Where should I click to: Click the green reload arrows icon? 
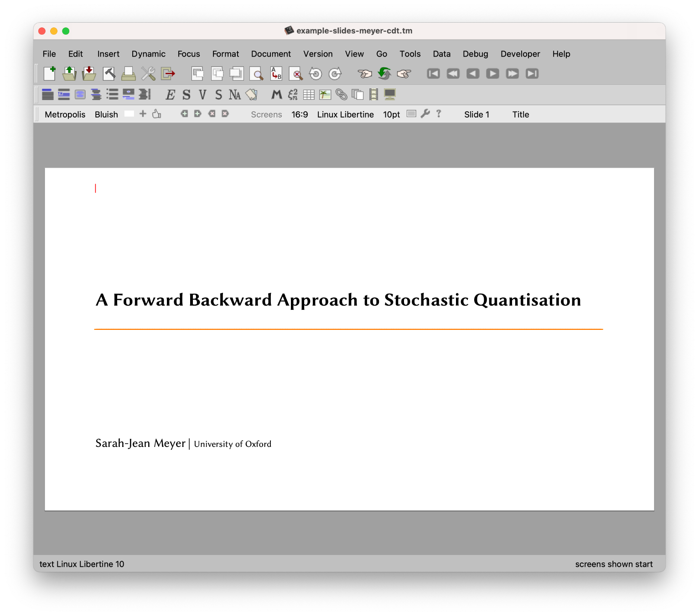(x=384, y=73)
